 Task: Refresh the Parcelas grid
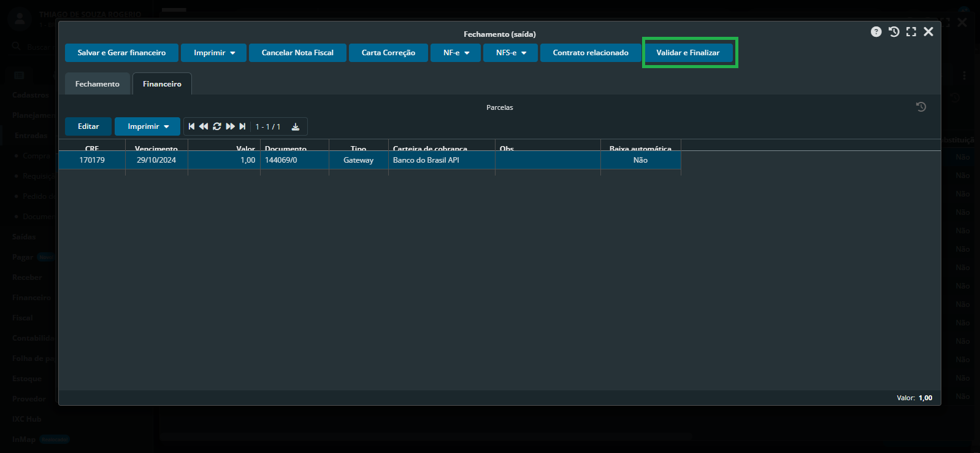coord(217,126)
